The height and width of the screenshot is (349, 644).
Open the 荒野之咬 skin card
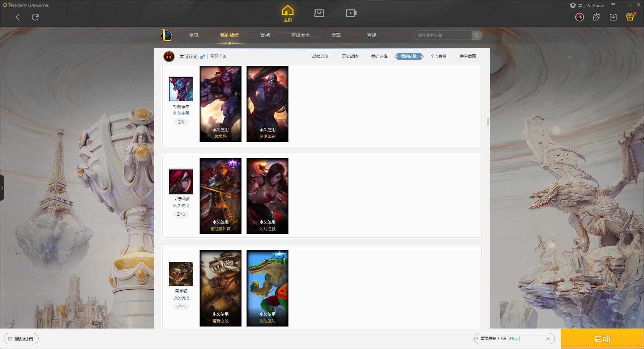click(x=220, y=288)
